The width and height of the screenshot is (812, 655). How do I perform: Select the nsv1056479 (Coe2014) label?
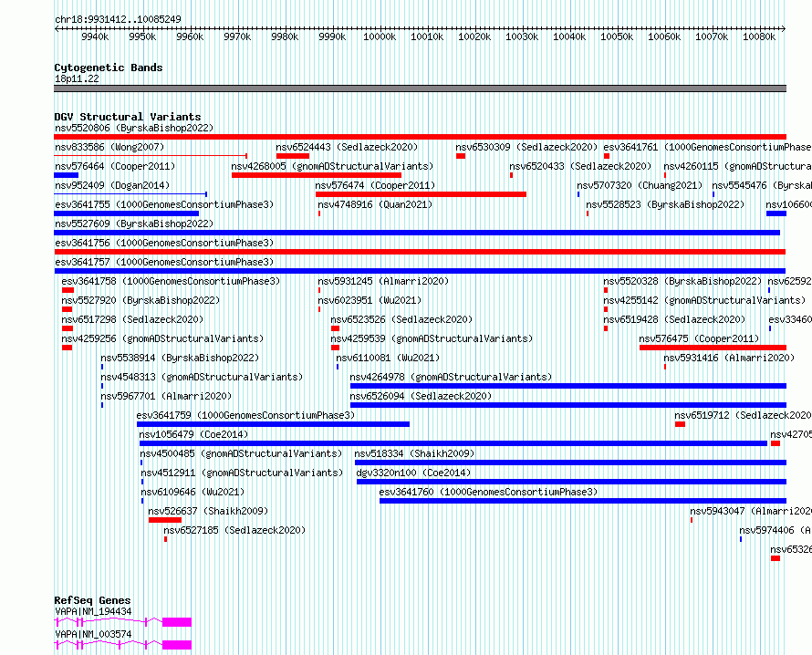[194, 434]
